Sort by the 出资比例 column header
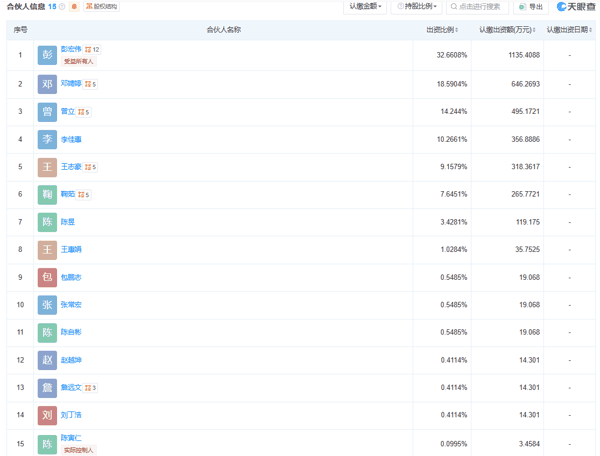Viewport: 600px width, 456px height. click(442, 30)
